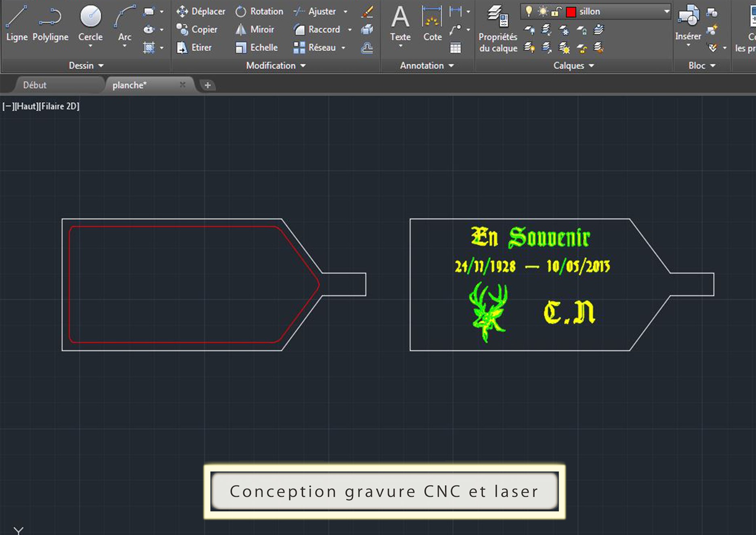Open the Rectangle tool dropdown arrow
The height and width of the screenshot is (535, 756).
(162, 12)
